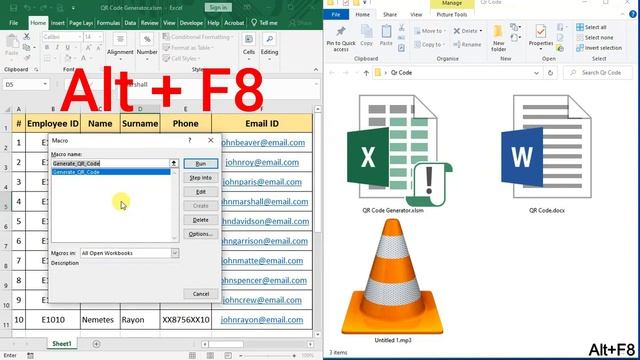The image size is (640, 360).
Task: Click New folder in Explorer
Action: coord(498,38)
